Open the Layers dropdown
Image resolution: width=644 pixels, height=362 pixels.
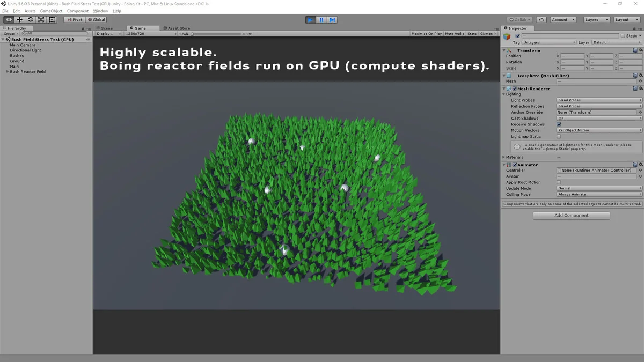pos(596,20)
